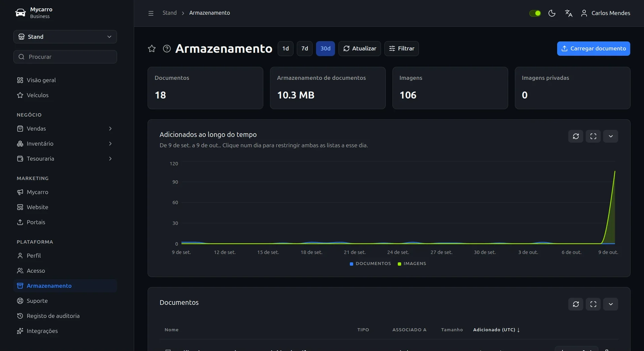The height and width of the screenshot is (351, 644).
Task: Expand the Tesouraria submenu
Action: (x=65, y=159)
